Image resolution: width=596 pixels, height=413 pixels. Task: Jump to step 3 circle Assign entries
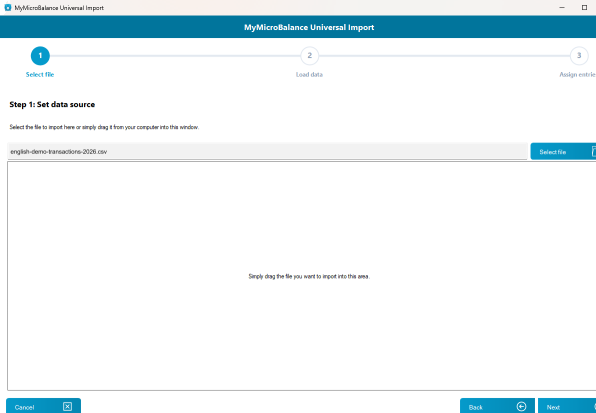click(579, 56)
